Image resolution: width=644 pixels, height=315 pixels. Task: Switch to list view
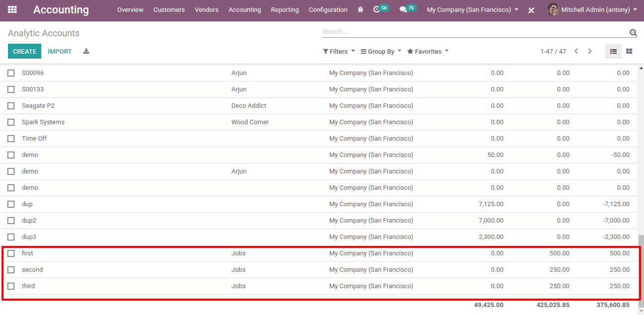click(x=613, y=51)
